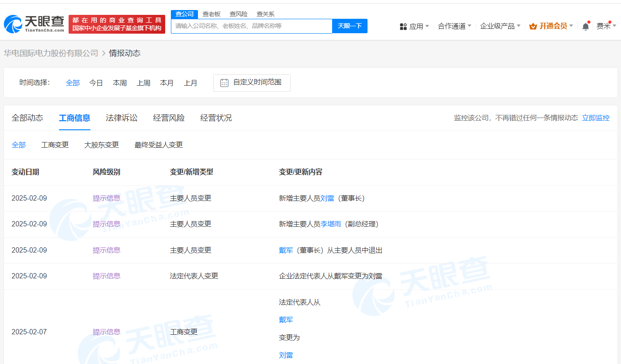
Task: Click the calendar icon beside 自定义时间范围
Action: click(224, 83)
